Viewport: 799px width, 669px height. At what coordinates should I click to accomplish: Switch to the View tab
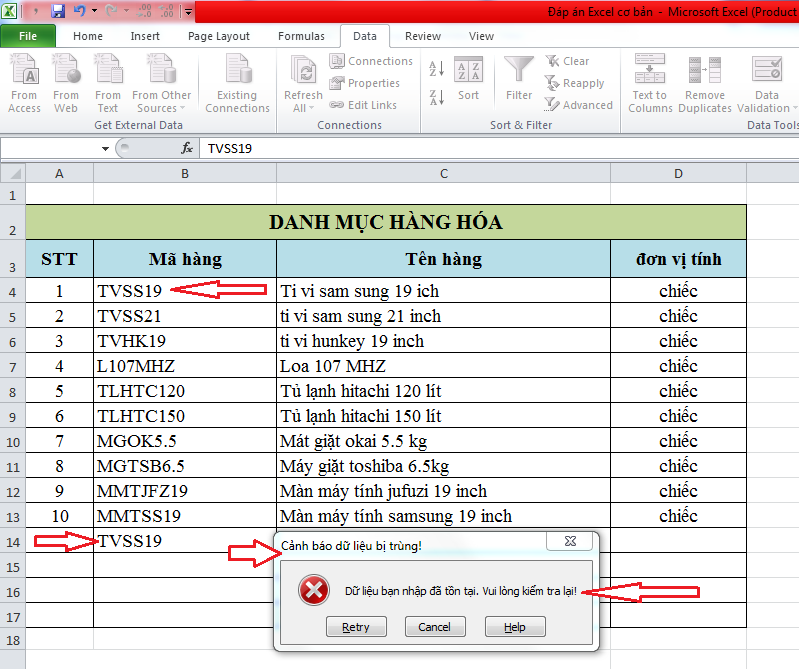pos(481,36)
